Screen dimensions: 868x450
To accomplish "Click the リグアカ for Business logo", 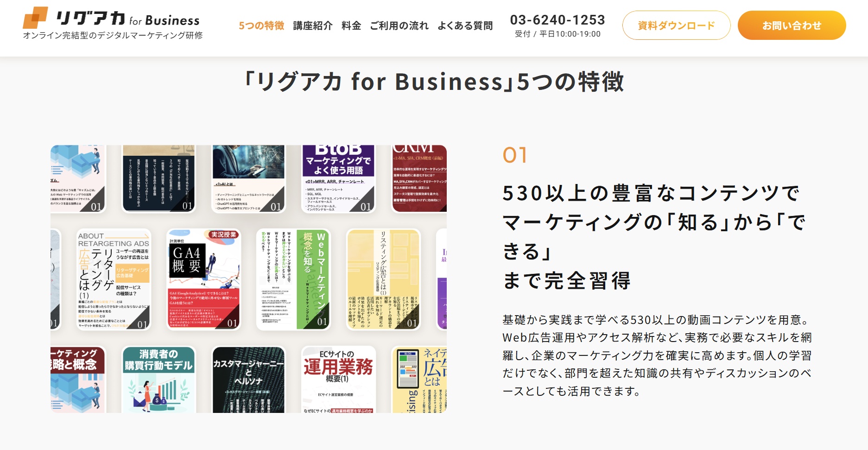I will 113,23.
